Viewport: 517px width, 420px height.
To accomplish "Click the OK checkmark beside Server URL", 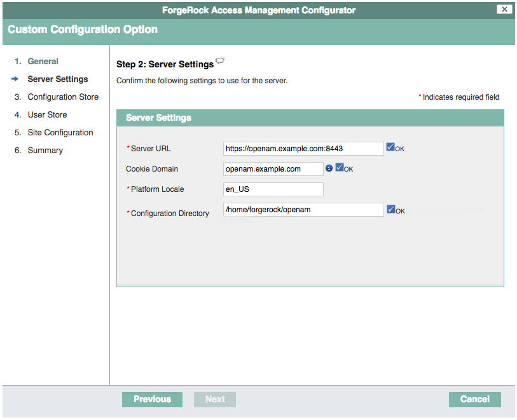I will [x=390, y=147].
